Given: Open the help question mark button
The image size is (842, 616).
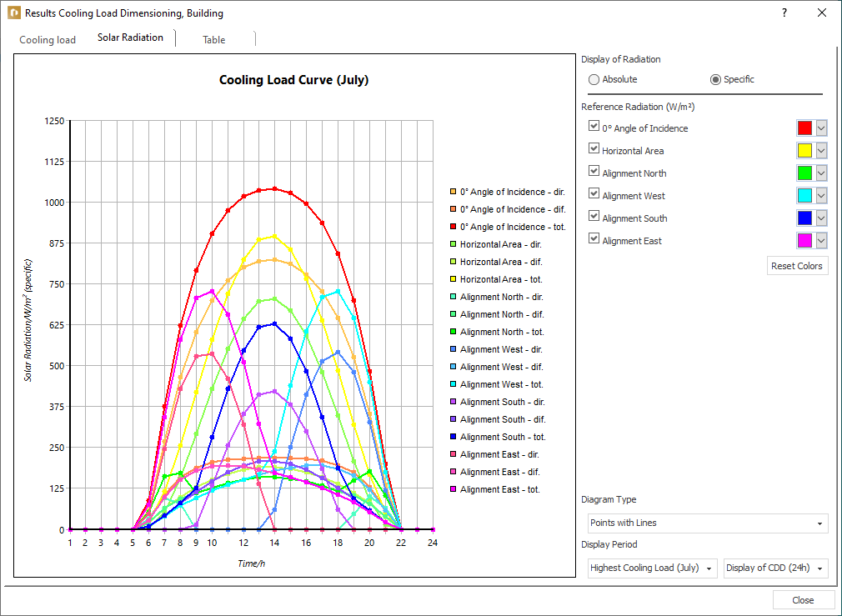Looking at the screenshot, I should 784,13.
